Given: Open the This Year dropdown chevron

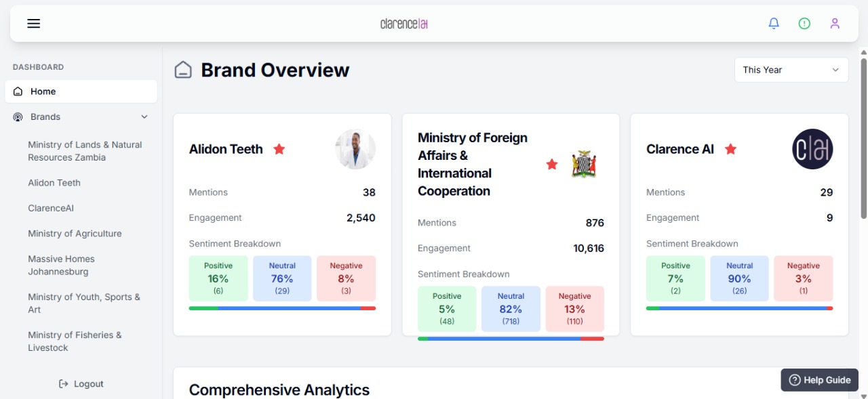Looking at the screenshot, I should [x=837, y=70].
